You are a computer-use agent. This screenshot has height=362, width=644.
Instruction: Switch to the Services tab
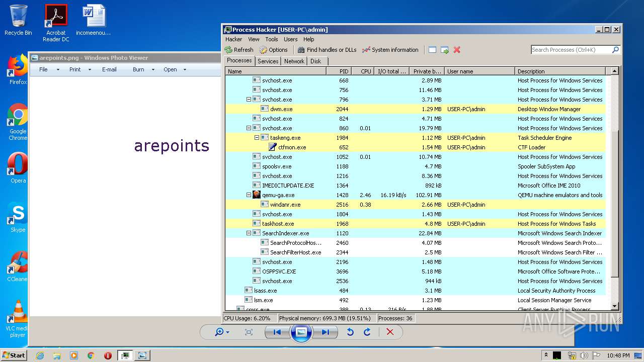tap(268, 61)
